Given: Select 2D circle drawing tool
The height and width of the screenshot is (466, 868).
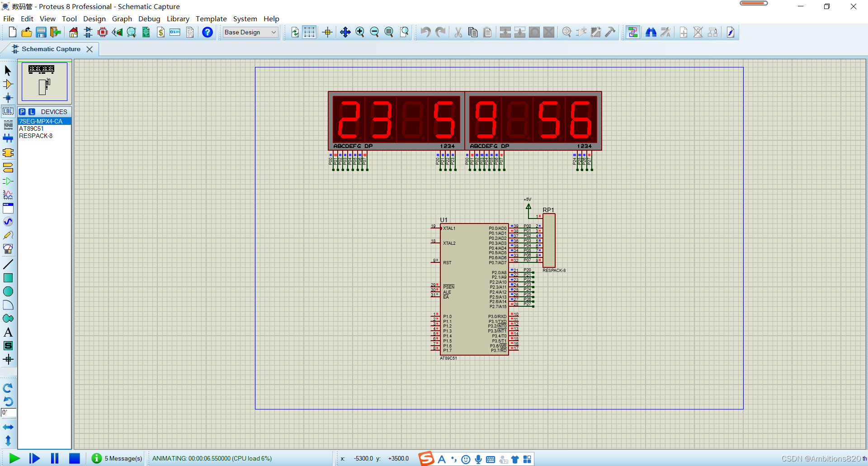Looking at the screenshot, I should click(8, 291).
